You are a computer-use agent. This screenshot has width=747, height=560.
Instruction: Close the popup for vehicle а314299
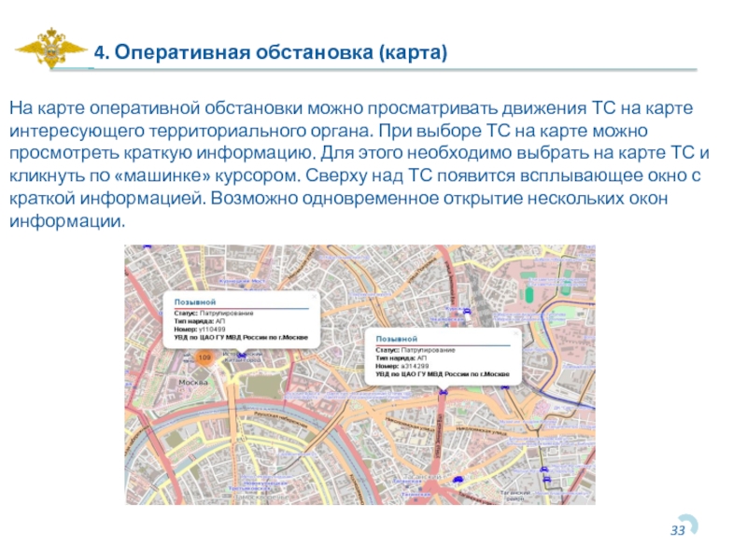(514, 333)
